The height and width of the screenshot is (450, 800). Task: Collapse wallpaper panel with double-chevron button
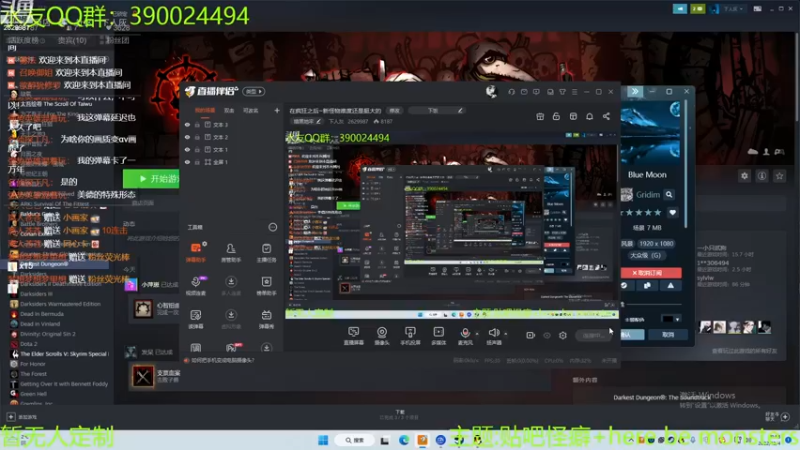pos(635,91)
